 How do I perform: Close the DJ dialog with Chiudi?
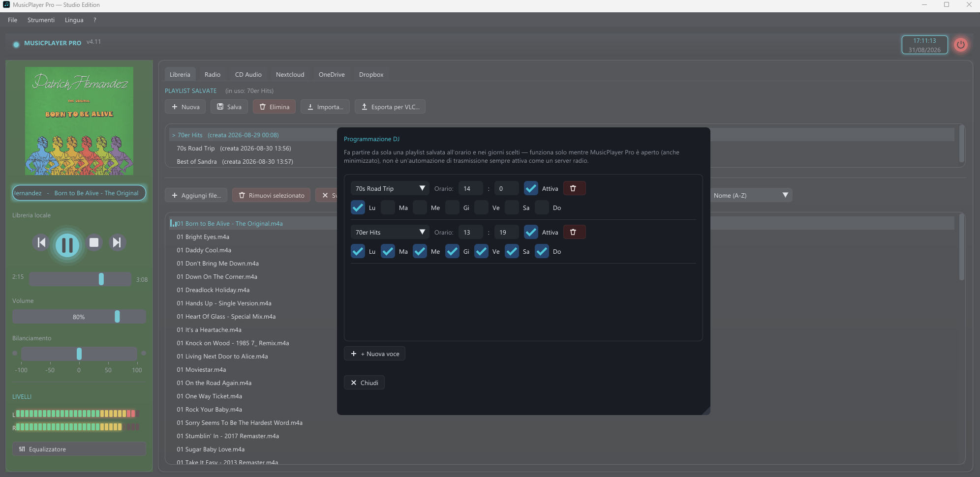[x=364, y=383]
